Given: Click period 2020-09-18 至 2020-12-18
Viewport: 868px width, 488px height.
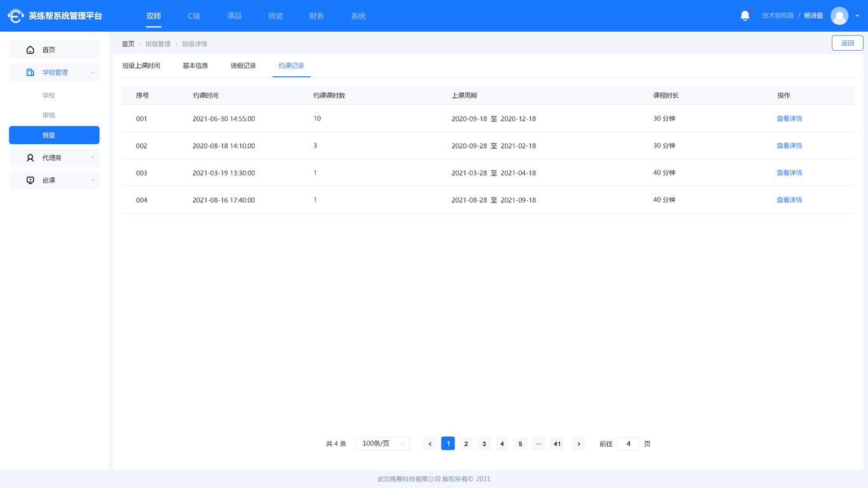Looking at the screenshot, I should point(494,119).
